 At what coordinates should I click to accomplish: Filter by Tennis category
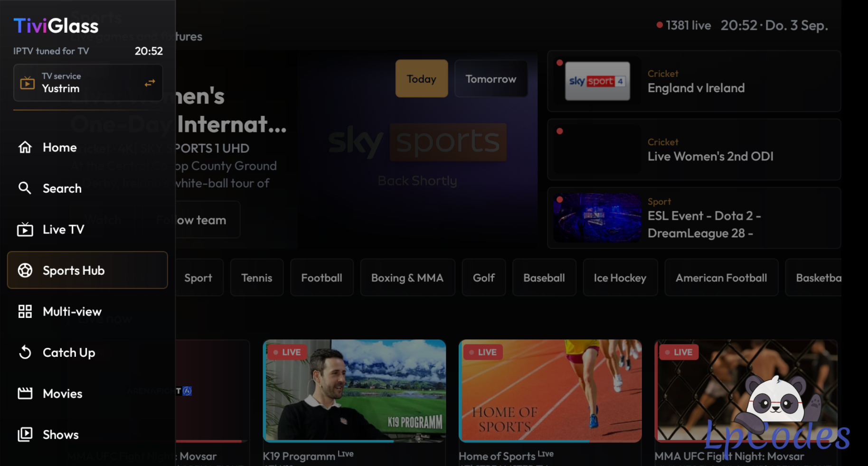pos(257,278)
